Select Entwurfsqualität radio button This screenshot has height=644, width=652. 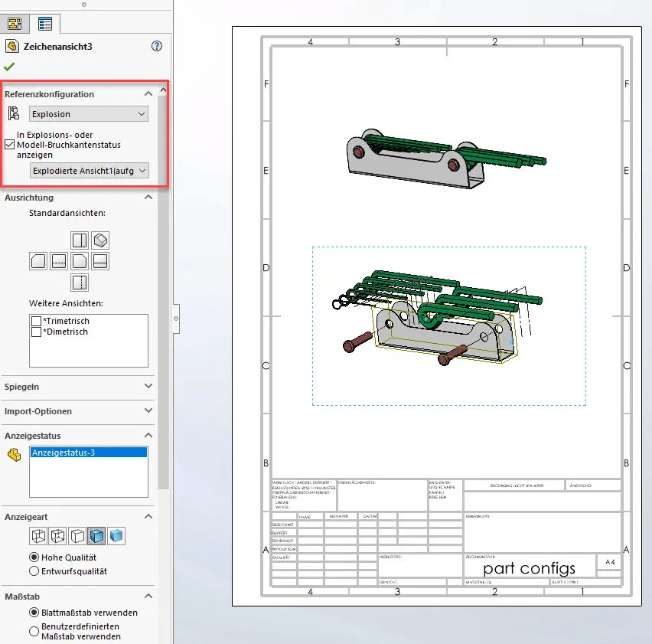(34, 571)
